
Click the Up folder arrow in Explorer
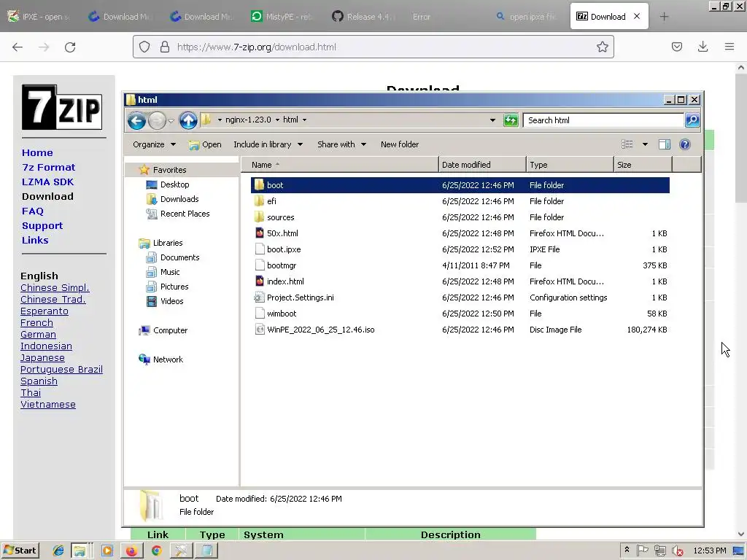coord(188,120)
